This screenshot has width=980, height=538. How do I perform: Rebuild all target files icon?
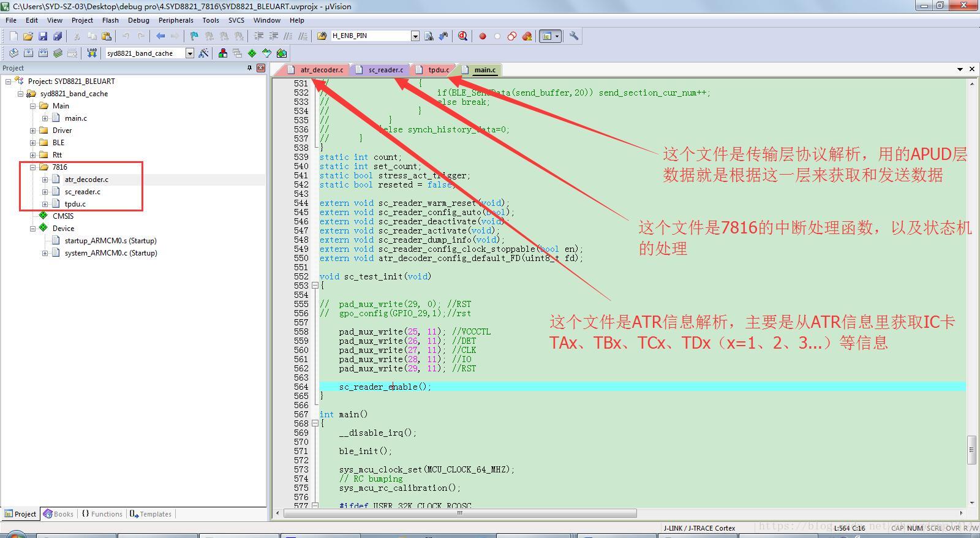coord(43,53)
